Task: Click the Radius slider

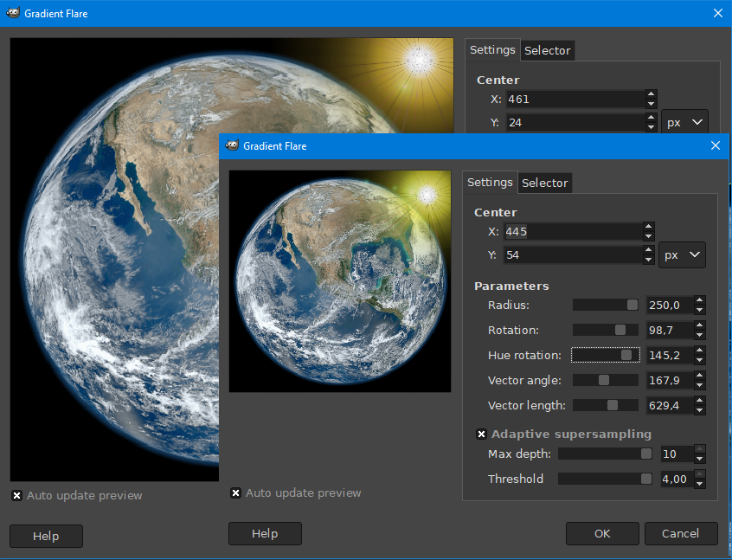Action: point(606,305)
